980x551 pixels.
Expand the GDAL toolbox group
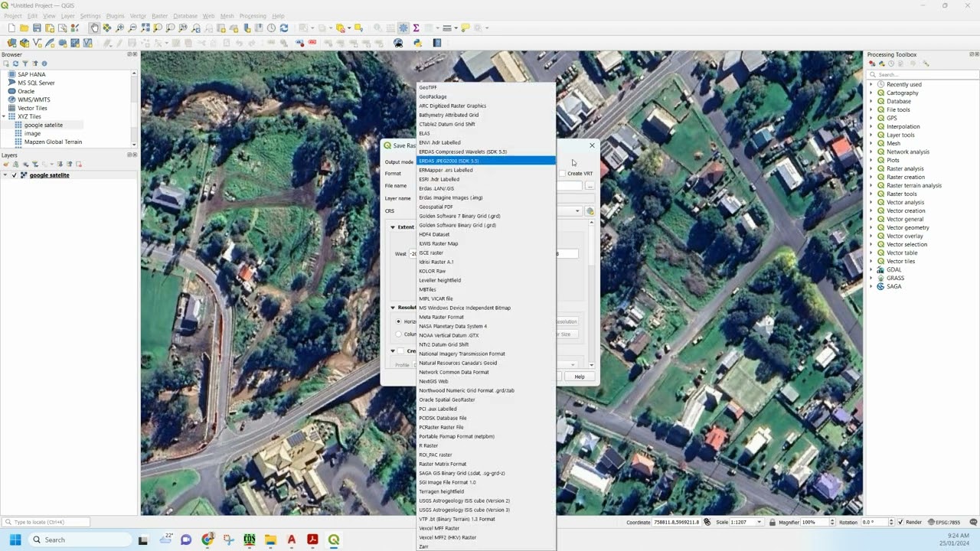pyautogui.click(x=871, y=269)
